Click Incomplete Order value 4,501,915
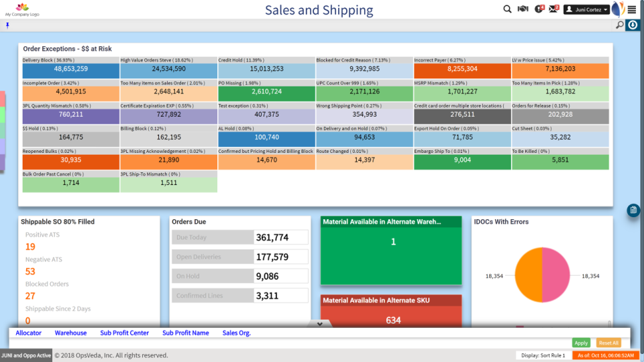 pyautogui.click(x=70, y=92)
